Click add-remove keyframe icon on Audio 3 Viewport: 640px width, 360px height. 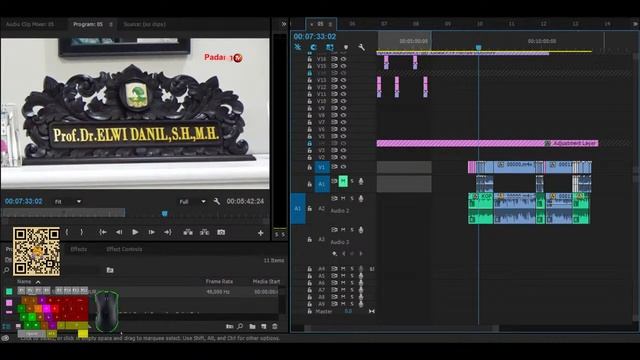point(352,253)
